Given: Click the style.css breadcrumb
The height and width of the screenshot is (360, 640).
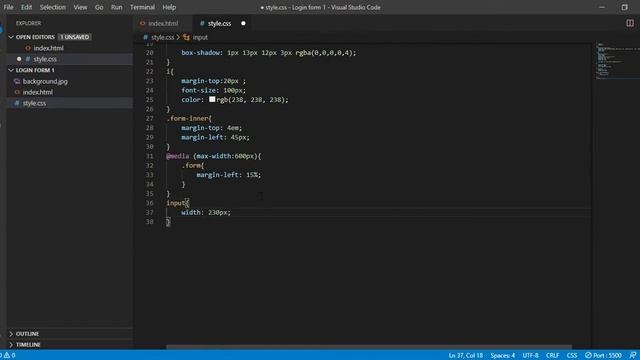Looking at the screenshot, I should pyautogui.click(x=162, y=37).
